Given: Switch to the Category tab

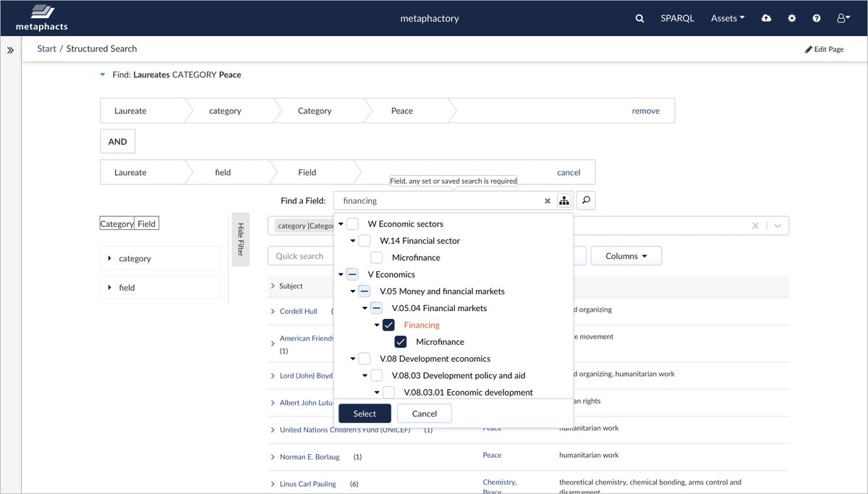Looking at the screenshot, I should click(x=117, y=223).
